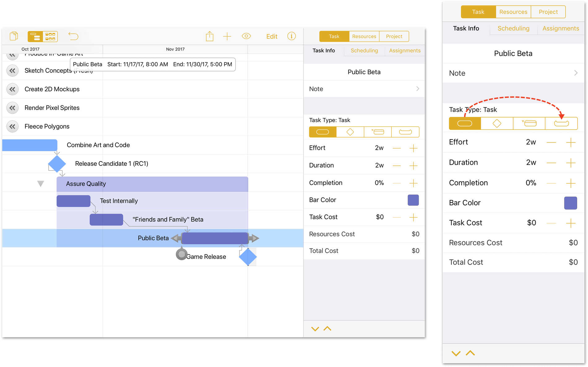The width and height of the screenshot is (588, 367).
Task: Click the double-arrow beside Fleece Polygons
Action: (x=12, y=126)
